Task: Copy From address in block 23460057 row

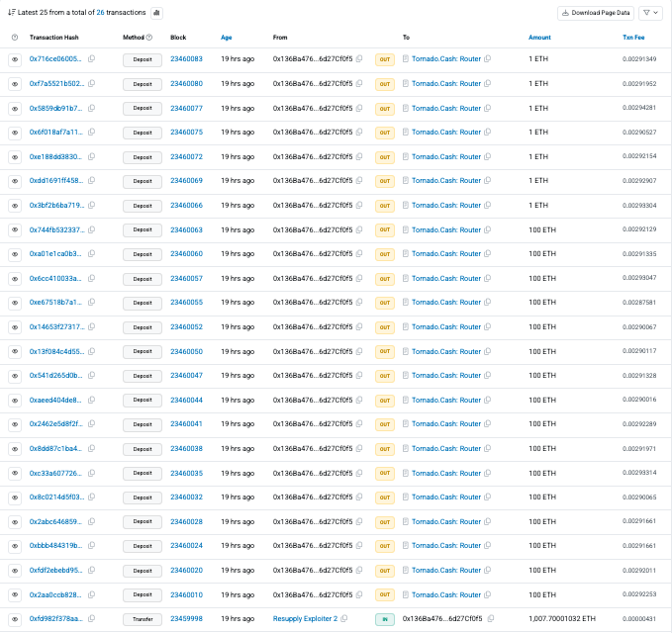Action: pos(359,278)
